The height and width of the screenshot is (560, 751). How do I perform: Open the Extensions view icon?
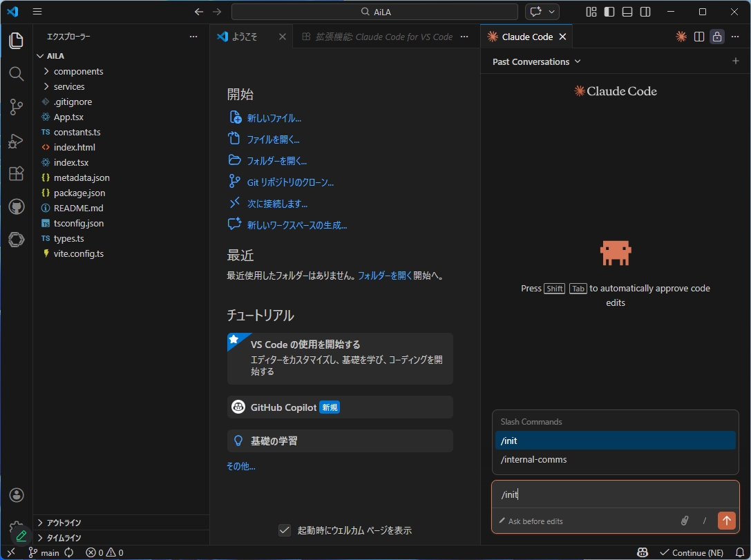tap(16, 173)
